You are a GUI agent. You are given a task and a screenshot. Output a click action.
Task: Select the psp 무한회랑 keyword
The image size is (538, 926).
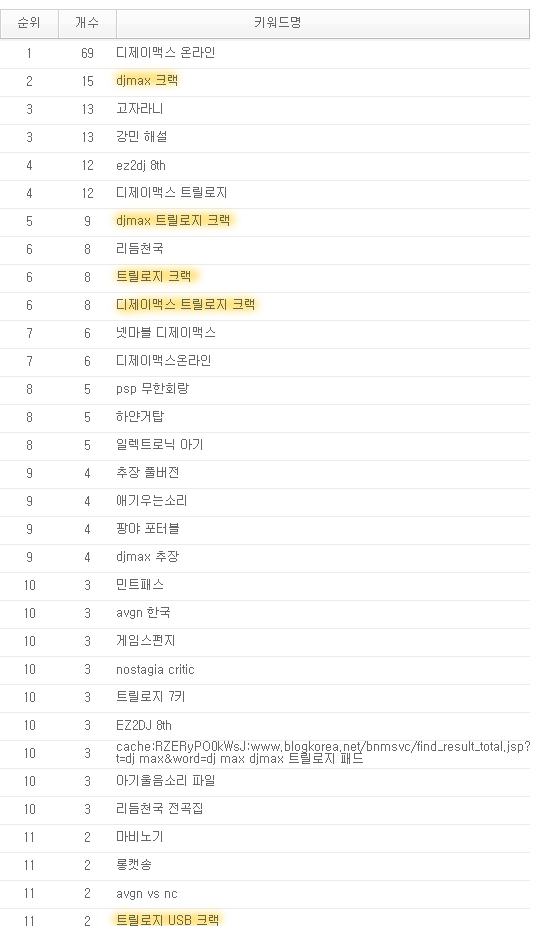click(152, 389)
